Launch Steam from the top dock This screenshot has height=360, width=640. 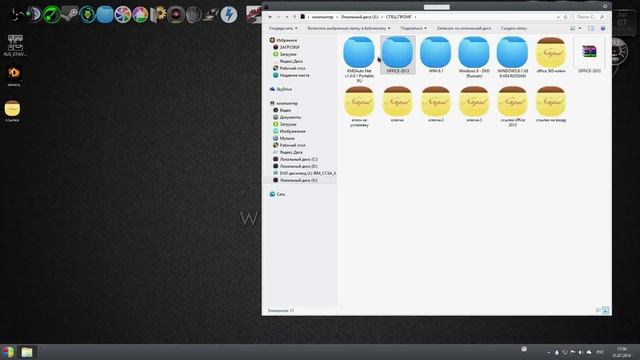click(x=69, y=15)
